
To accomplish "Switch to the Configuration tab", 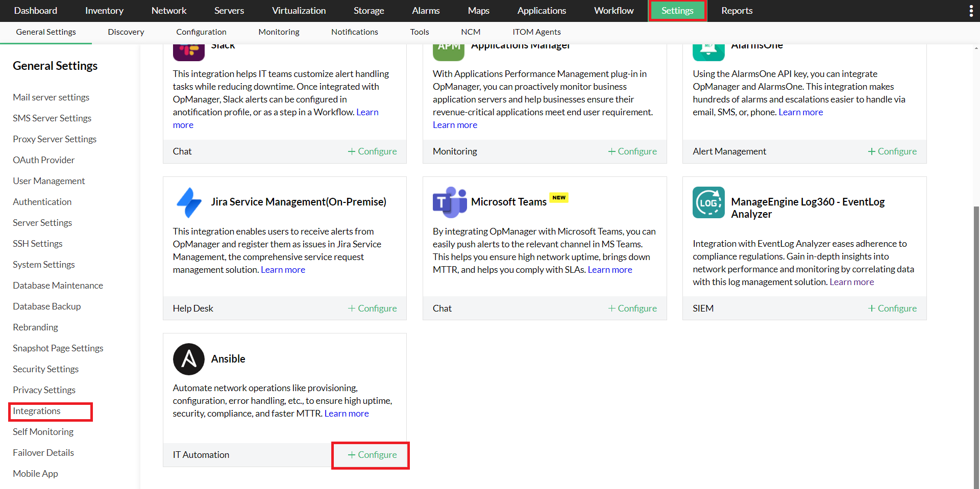I will (x=201, y=32).
